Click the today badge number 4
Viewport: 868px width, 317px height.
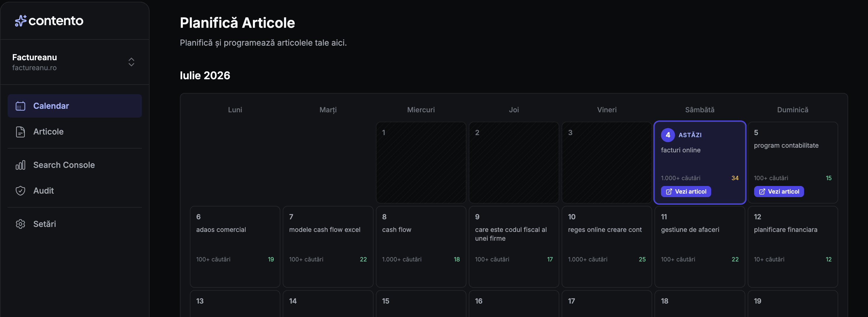668,135
